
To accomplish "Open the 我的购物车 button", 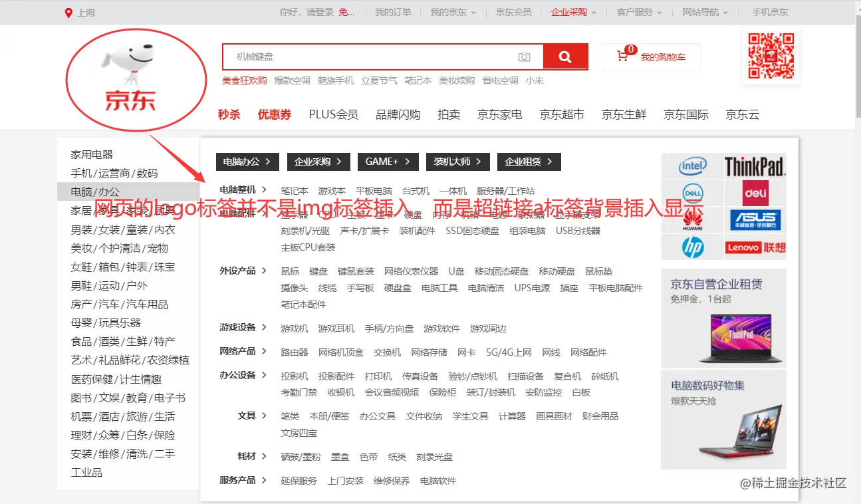I will point(651,57).
